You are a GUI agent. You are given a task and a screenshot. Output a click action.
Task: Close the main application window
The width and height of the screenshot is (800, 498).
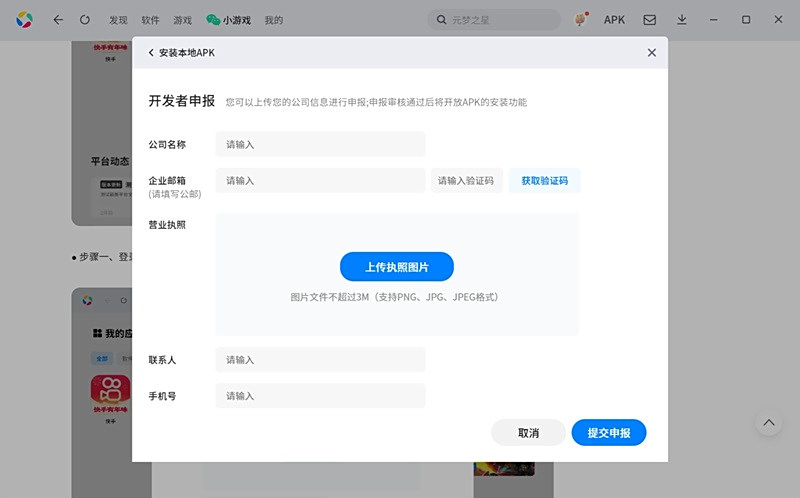(778, 19)
